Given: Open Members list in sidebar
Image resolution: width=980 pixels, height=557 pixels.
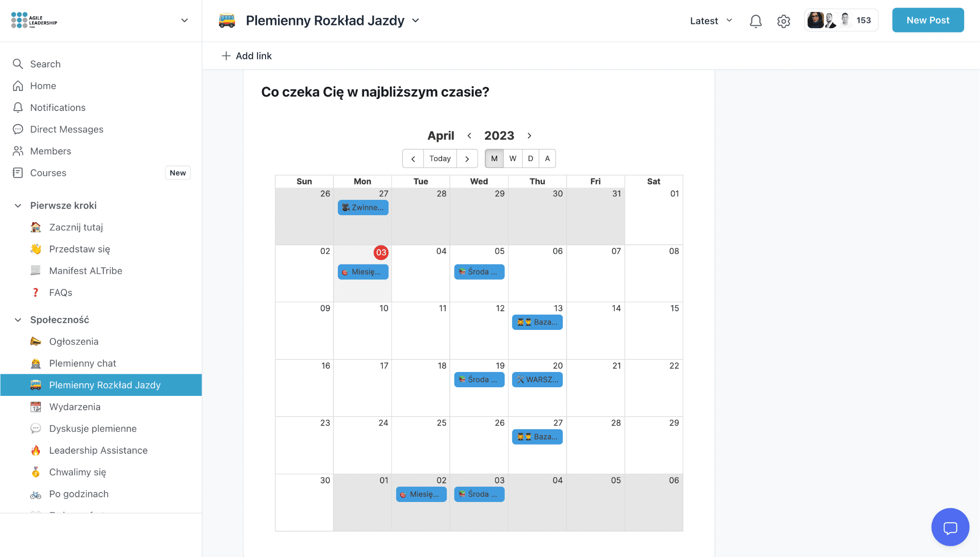Looking at the screenshot, I should pos(50,151).
